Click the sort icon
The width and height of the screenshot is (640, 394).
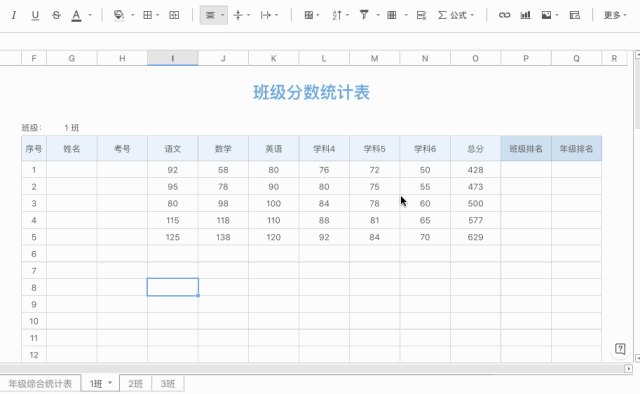337,15
